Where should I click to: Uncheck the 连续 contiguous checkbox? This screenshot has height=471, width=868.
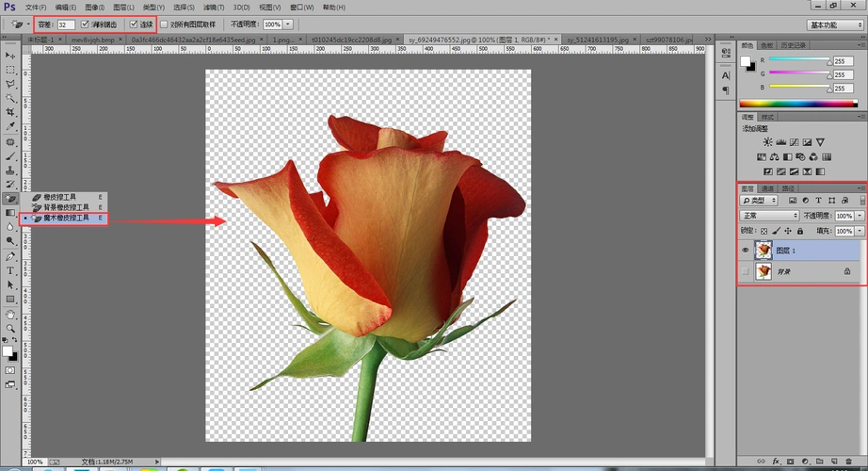click(134, 24)
